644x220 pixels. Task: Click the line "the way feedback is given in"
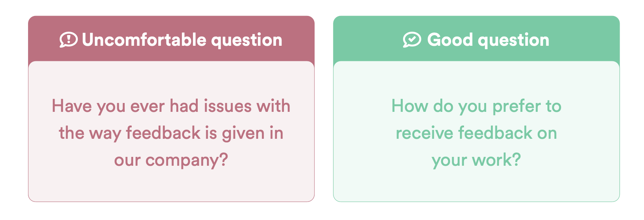coord(171,133)
